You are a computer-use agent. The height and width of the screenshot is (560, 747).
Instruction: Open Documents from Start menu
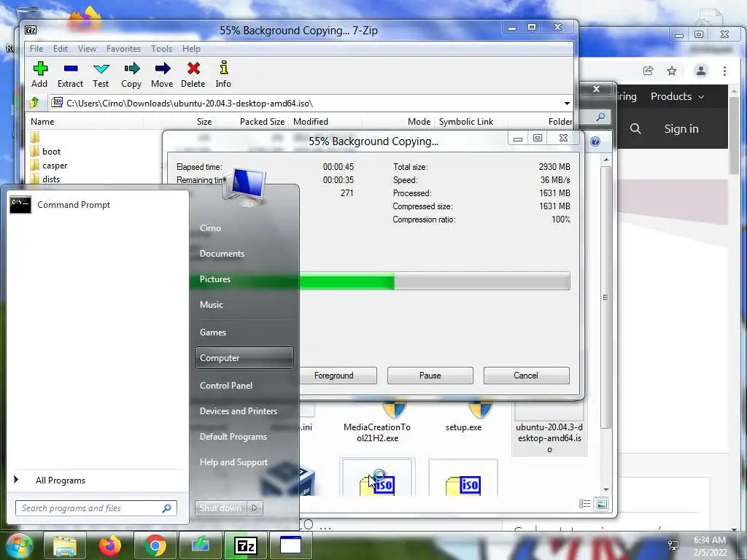click(222, 254)
